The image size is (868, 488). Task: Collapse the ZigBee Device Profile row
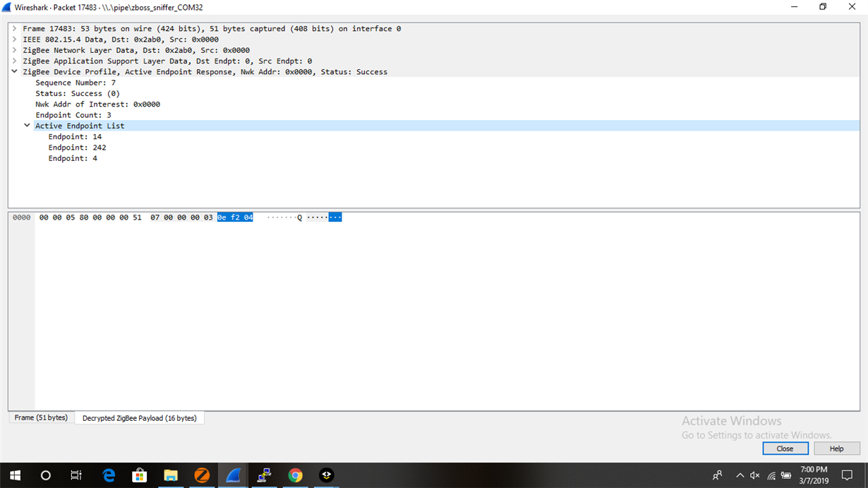tap(14, 71)
